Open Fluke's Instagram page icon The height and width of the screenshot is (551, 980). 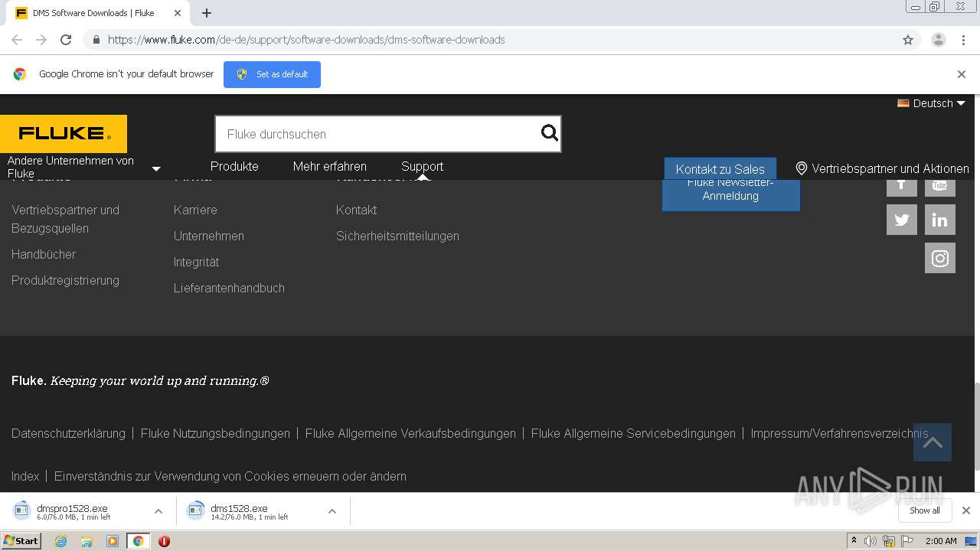point(940,258)
